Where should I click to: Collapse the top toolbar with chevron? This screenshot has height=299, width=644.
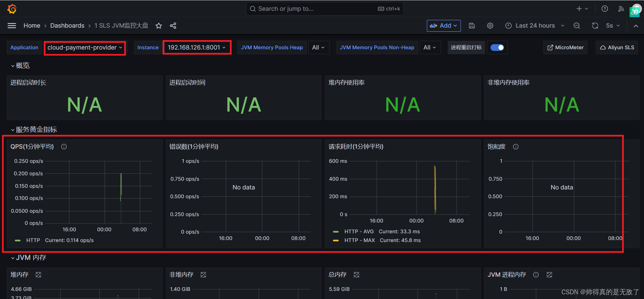coord(636,26)
